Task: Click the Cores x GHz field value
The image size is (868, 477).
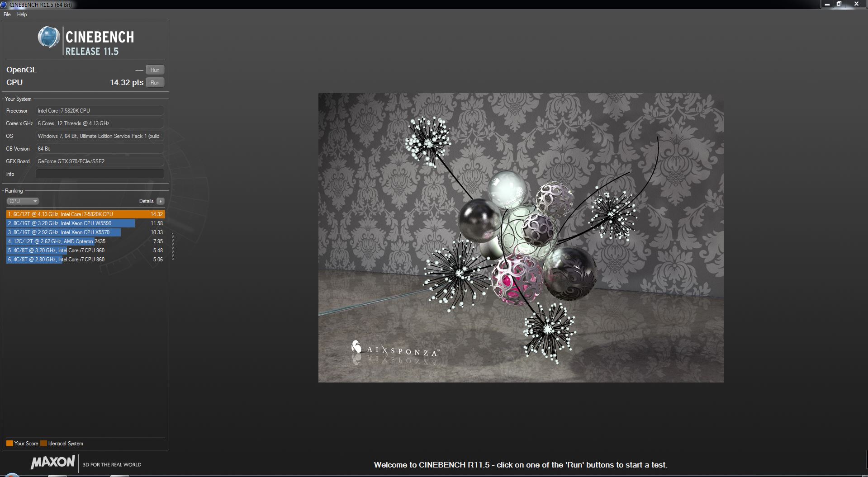Action: pyautogui.click(x=100, y=123)
